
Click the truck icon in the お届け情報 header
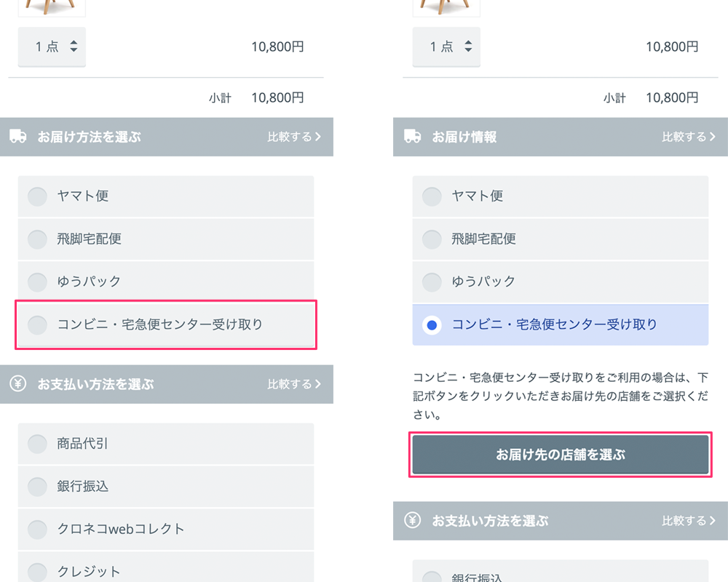[x=413, y=137]
